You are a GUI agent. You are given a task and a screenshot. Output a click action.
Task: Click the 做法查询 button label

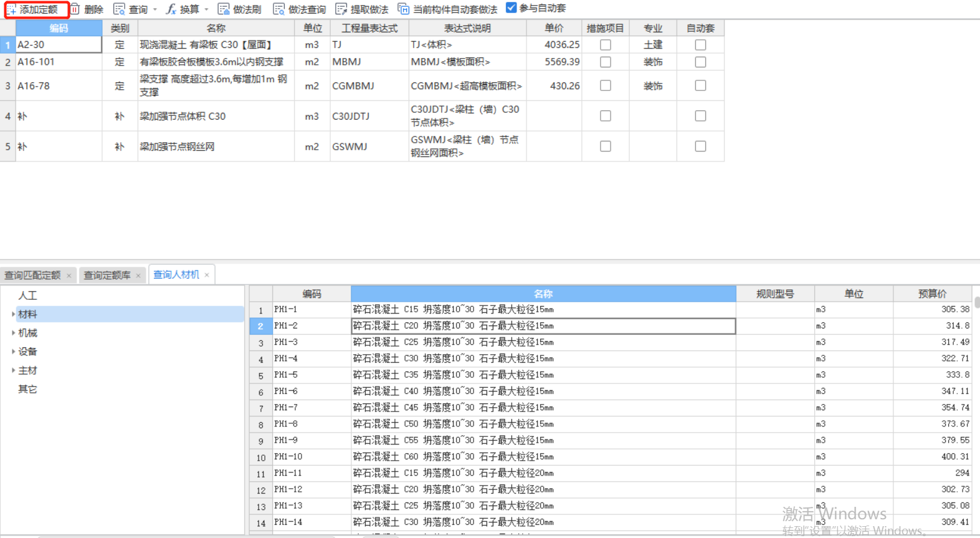(307, 9)
